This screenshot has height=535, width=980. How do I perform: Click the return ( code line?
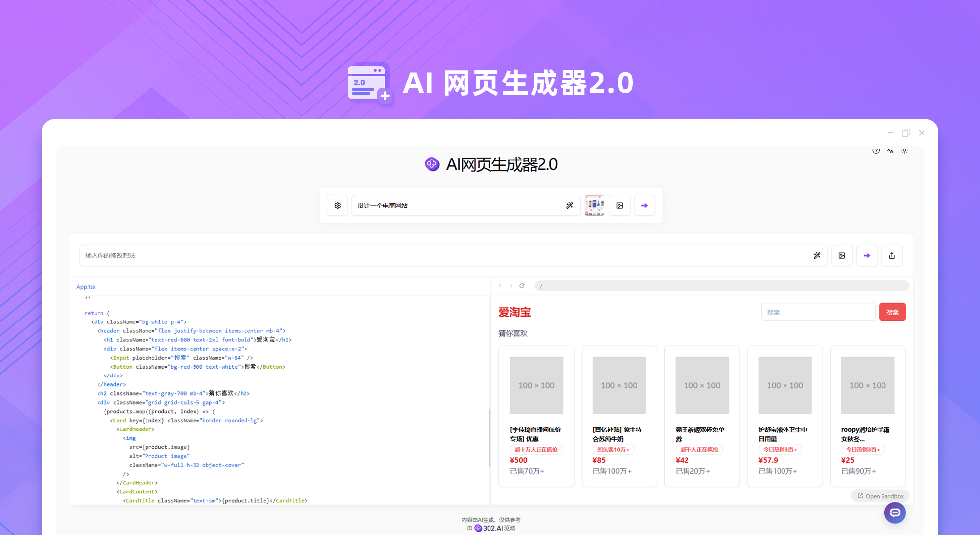97,313
